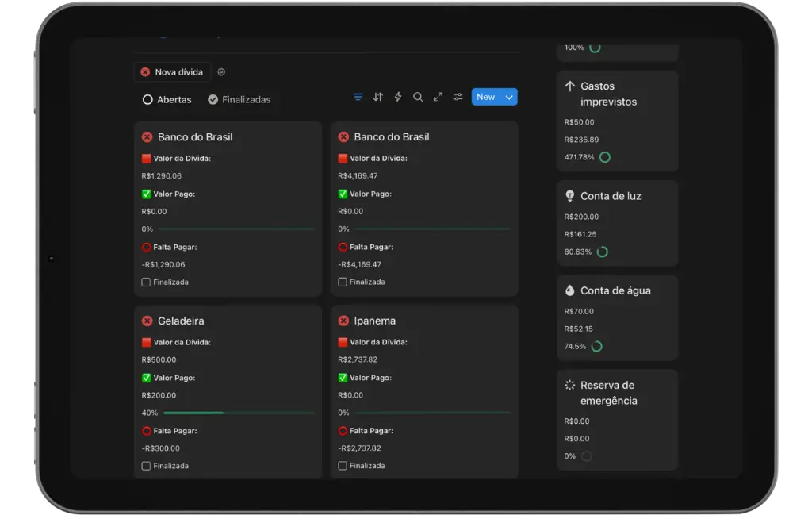Image resolution: width=812 pixels, height=515 pixels.
Task: Click the 40% progress bar on Geladeira
Action: pos(239,413)
